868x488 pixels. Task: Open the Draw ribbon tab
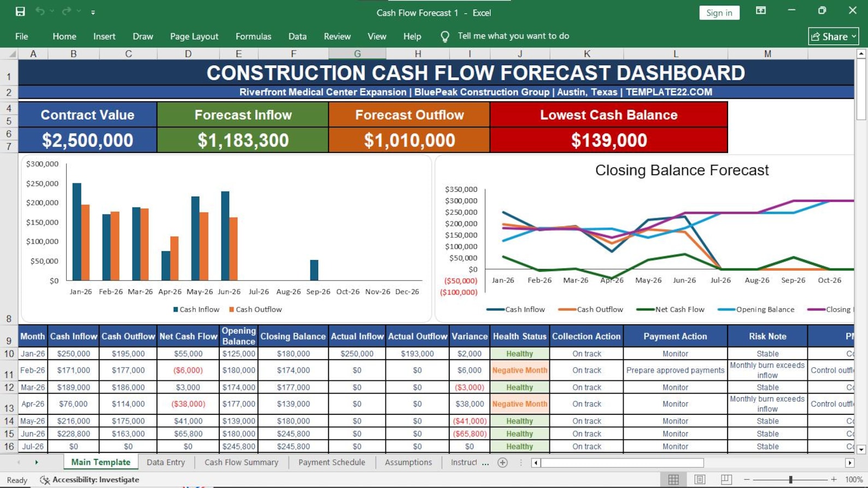(143, 36)
